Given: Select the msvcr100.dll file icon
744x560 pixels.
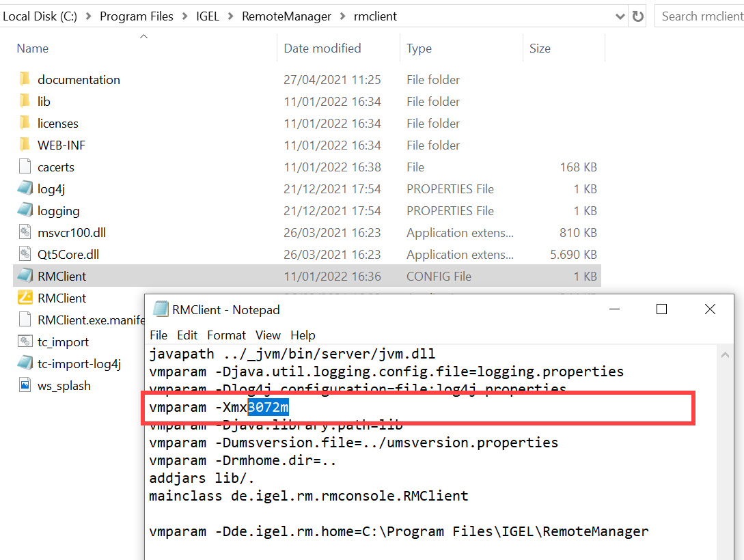Looking at the screenshot, I should 25,232.
